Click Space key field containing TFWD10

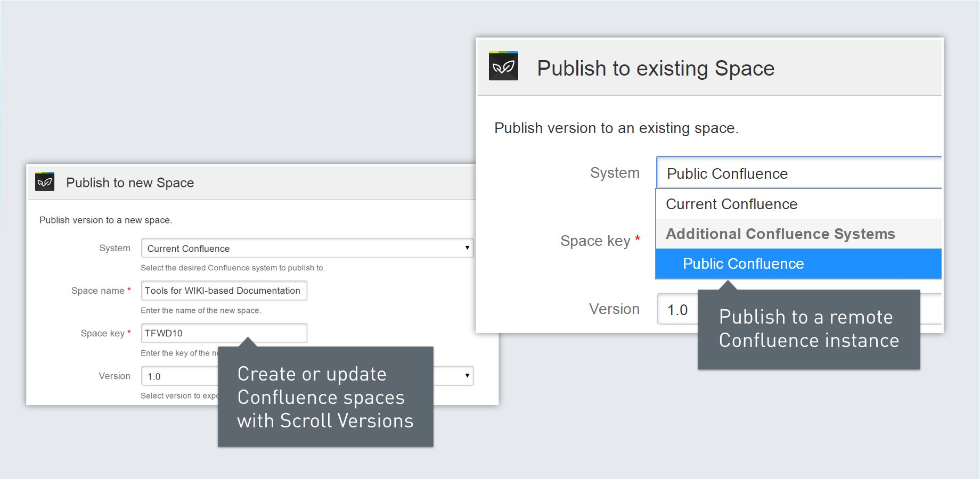(x=224, y=333)
